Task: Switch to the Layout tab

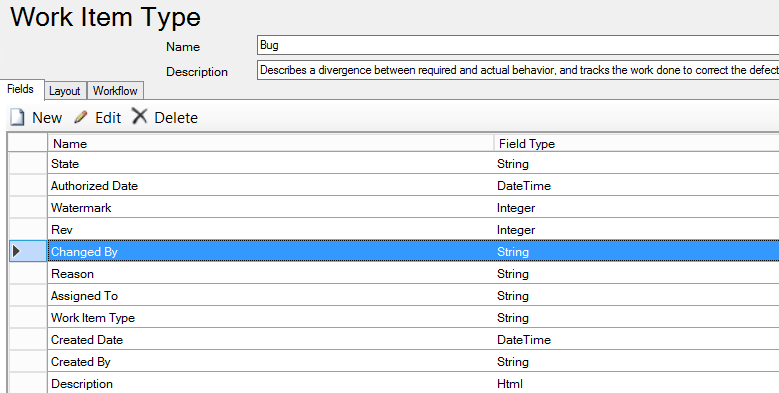Action: (x=65, y=91)
